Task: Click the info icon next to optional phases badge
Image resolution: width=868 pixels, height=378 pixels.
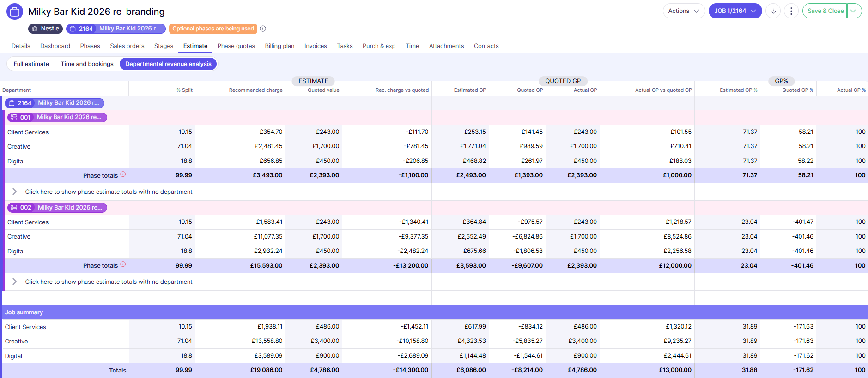Action: [263, 29]
